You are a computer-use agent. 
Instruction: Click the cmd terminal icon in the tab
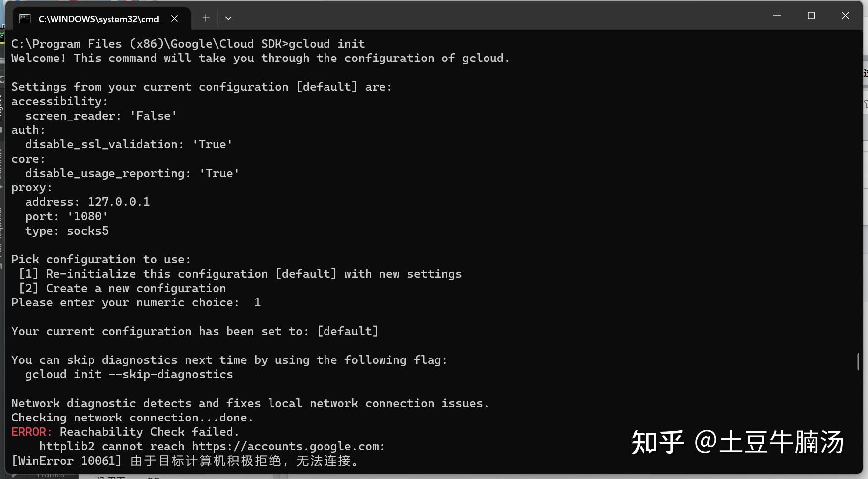point(25,19)
